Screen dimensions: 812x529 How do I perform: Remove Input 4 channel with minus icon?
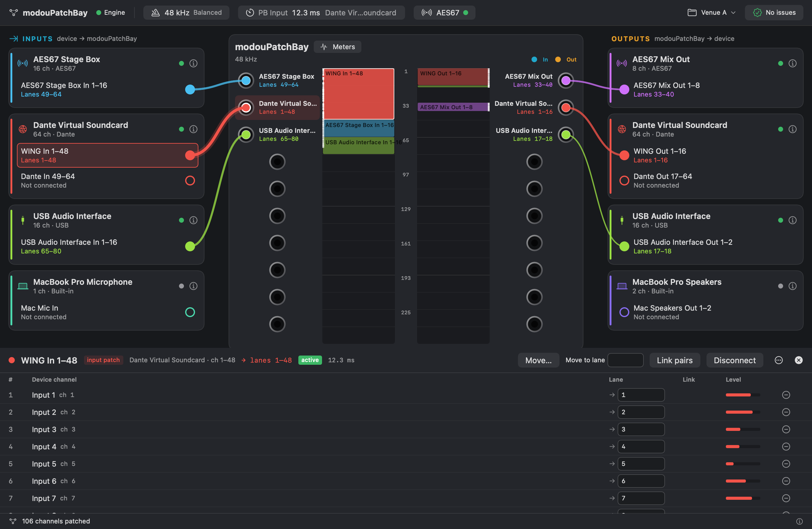(786, 447)
